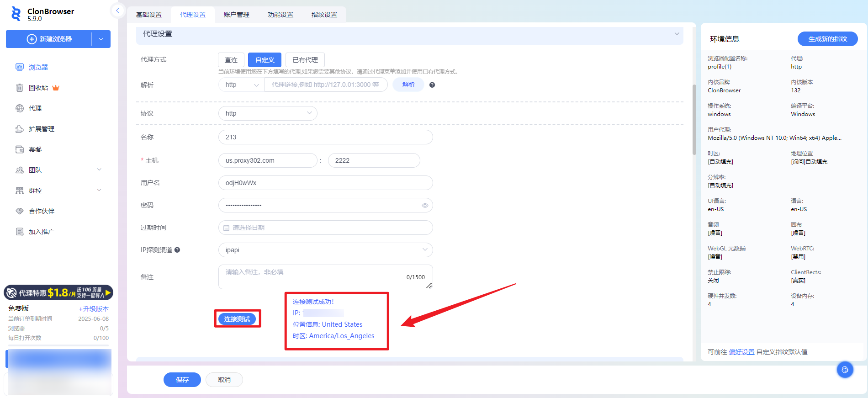Click the browser icon in sidebar

pos(20,67)
